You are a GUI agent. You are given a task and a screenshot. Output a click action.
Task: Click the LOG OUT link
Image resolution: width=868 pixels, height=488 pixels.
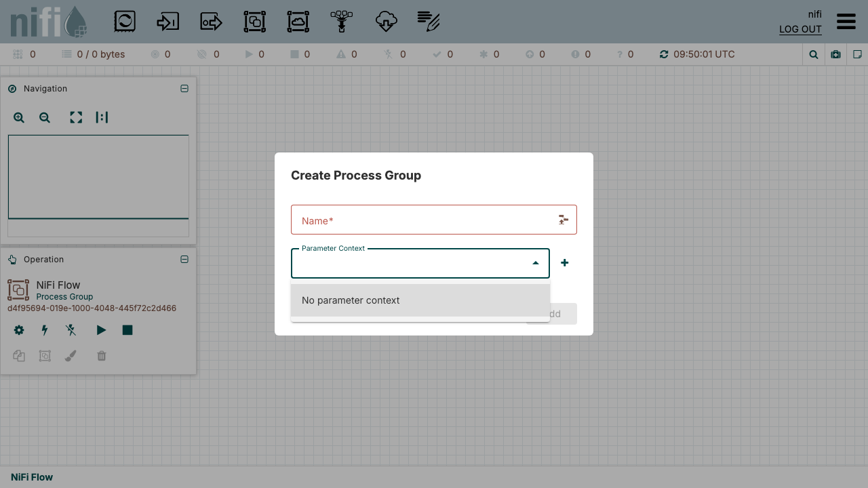(x=800, y=29)
